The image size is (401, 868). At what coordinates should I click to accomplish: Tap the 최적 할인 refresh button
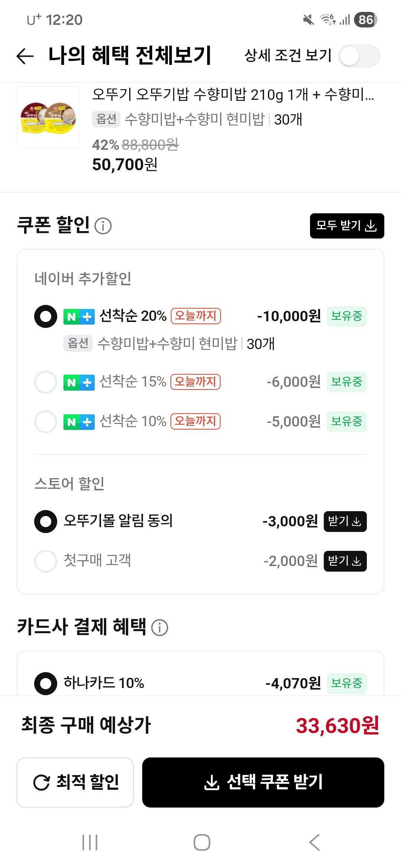tap(75, 782)
